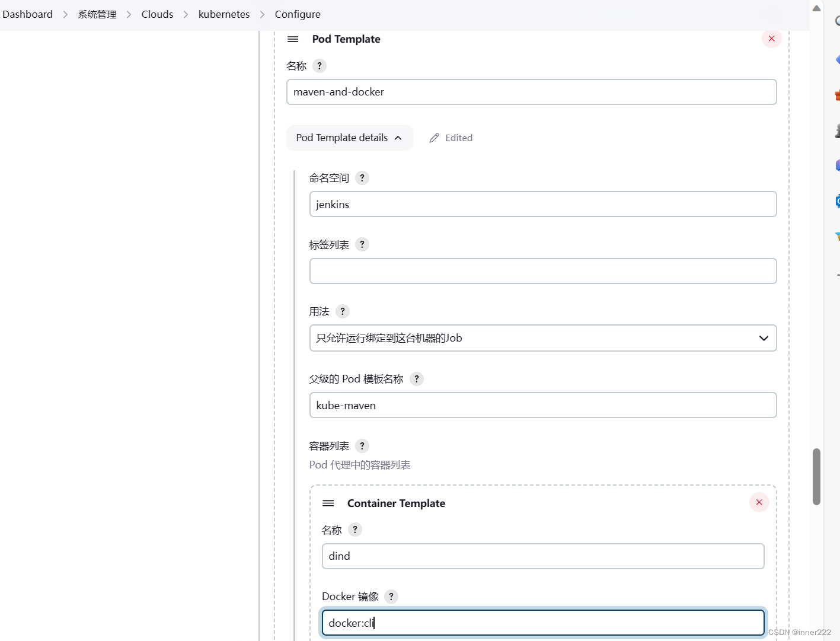
Task: Edit the maven-and-docker name field
Action: [x=532, y=92]
